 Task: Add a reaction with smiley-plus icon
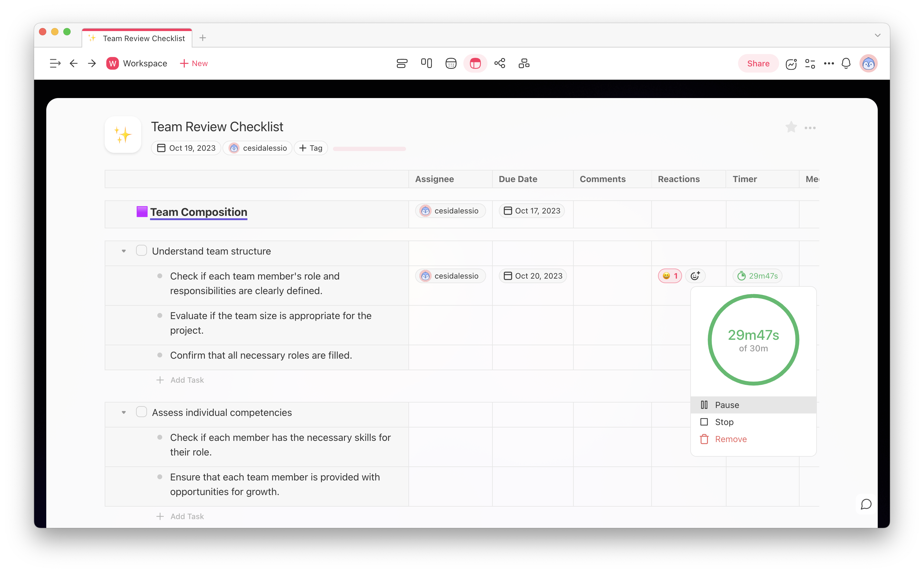pos(695,276)
